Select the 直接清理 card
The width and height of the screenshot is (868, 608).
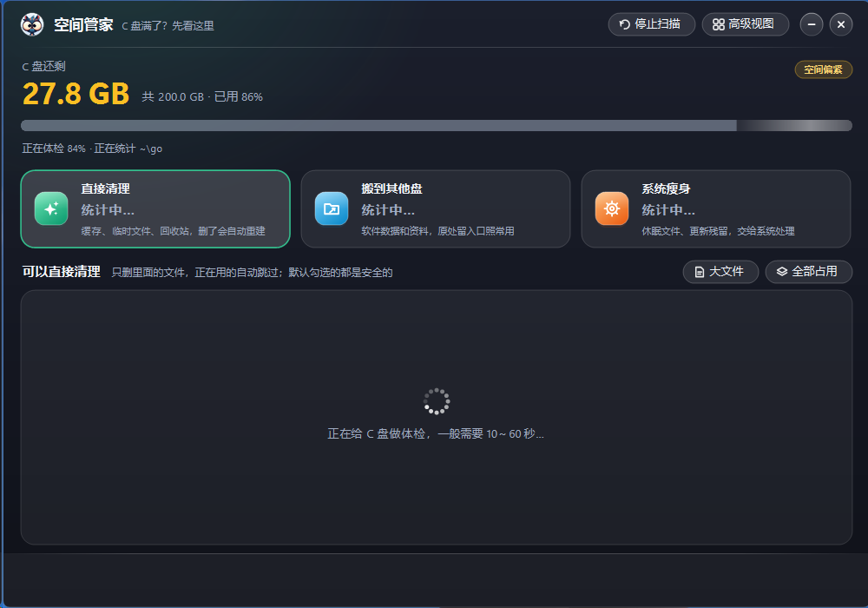(155, 208)
